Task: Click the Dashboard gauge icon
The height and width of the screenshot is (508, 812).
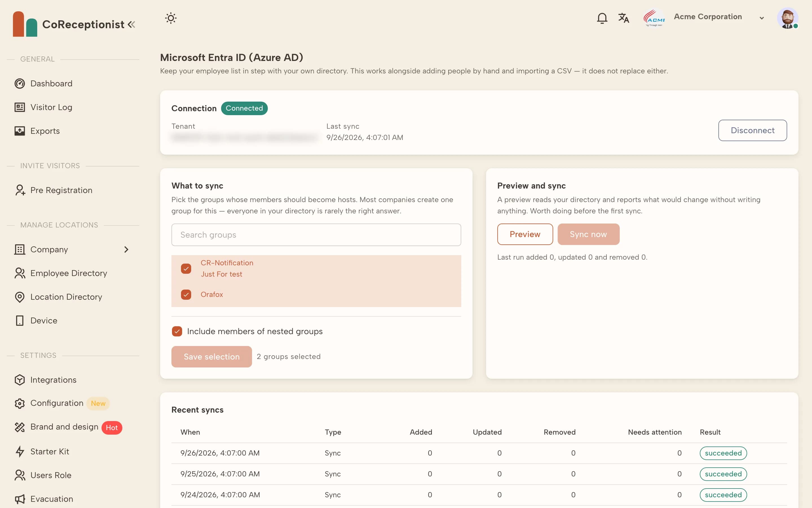Action: click(20, 83)
